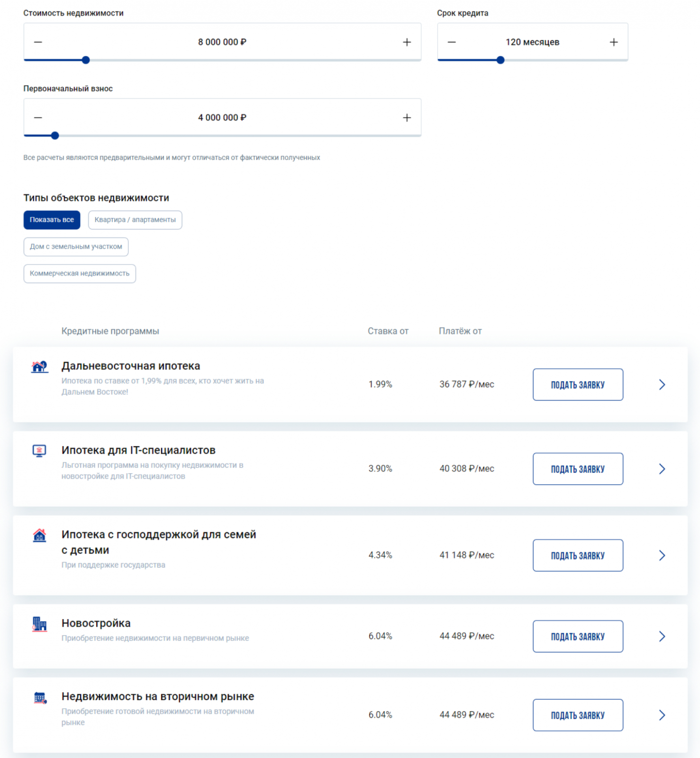
Task: Click the Far Eastern mortgage house icon
Action: pos(40,367)
